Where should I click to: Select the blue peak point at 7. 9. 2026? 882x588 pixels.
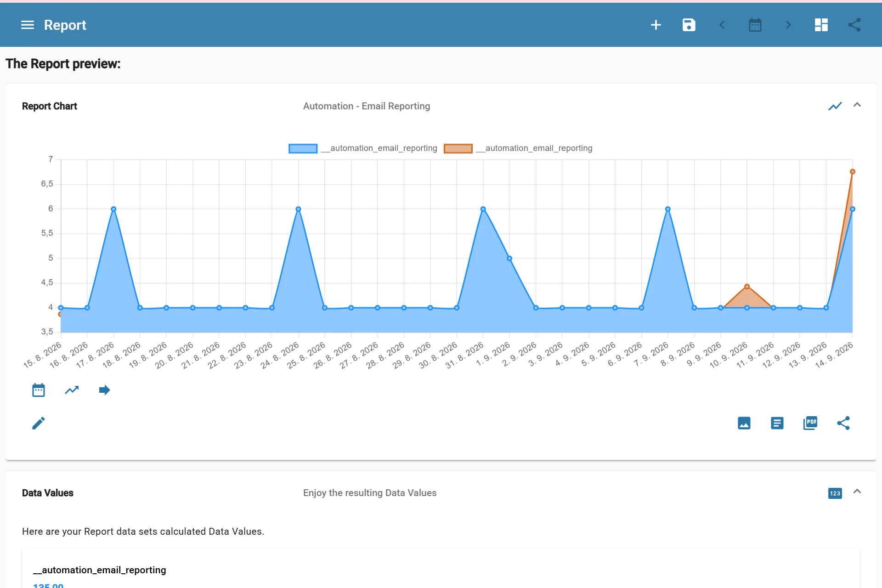668,209
